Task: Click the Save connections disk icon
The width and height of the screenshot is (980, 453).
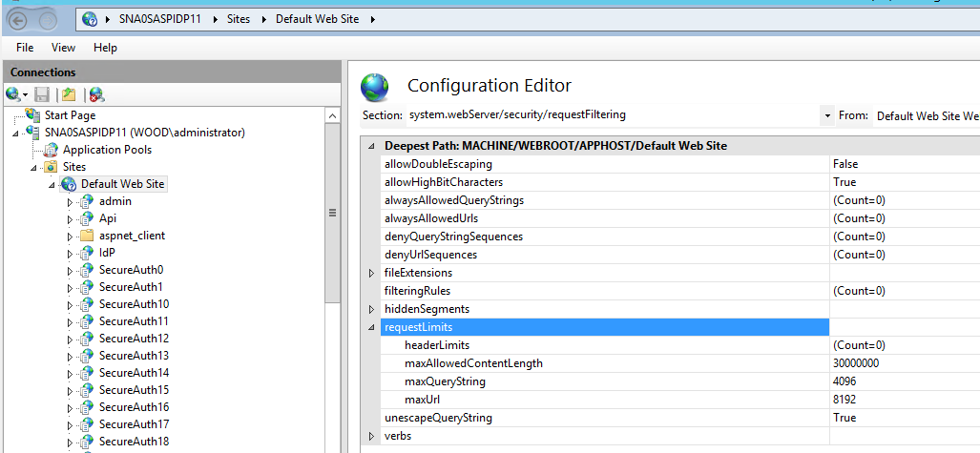Action: click(x=42, y=95)
